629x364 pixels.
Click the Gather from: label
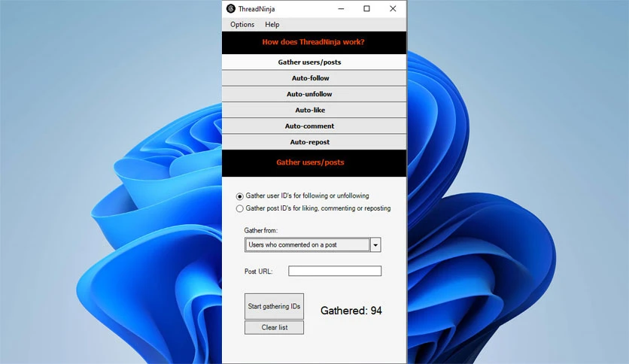coord(261,230)
